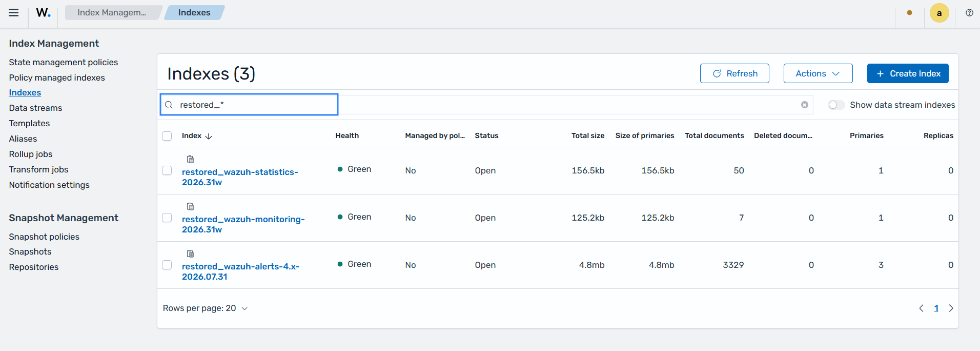Open the help icon in header

point(969,13)
